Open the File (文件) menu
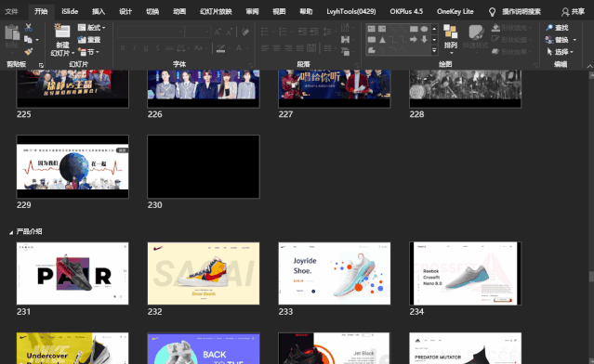Image resolution: width=594 pixels, height=364 pixels. tap(11, 12)
